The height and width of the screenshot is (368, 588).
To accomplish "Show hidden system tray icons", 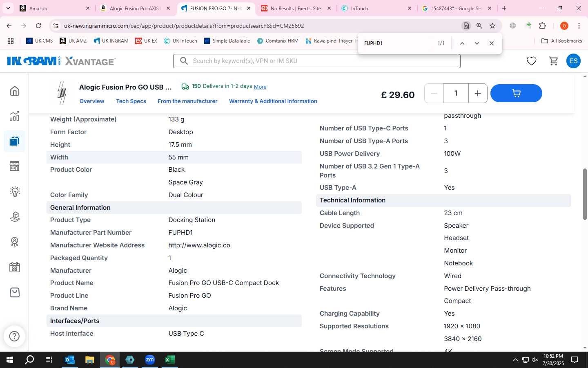I will point(515,360).
